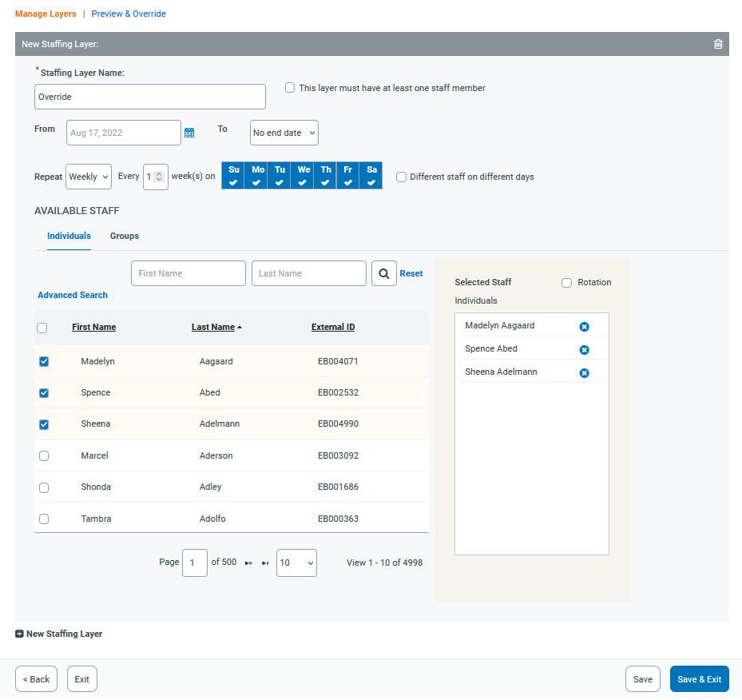Delete the staffing layer with trash icon

[718, 44]
